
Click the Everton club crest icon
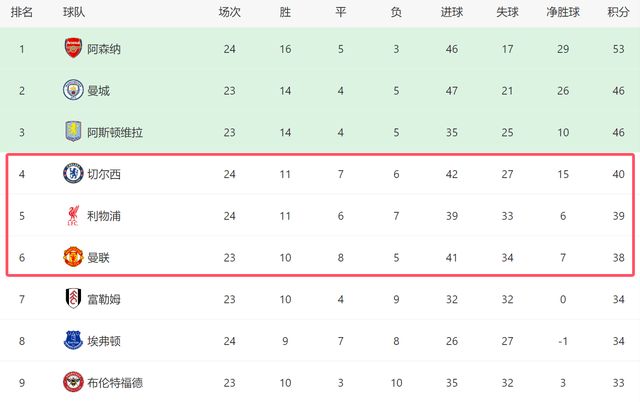(73, 340)
